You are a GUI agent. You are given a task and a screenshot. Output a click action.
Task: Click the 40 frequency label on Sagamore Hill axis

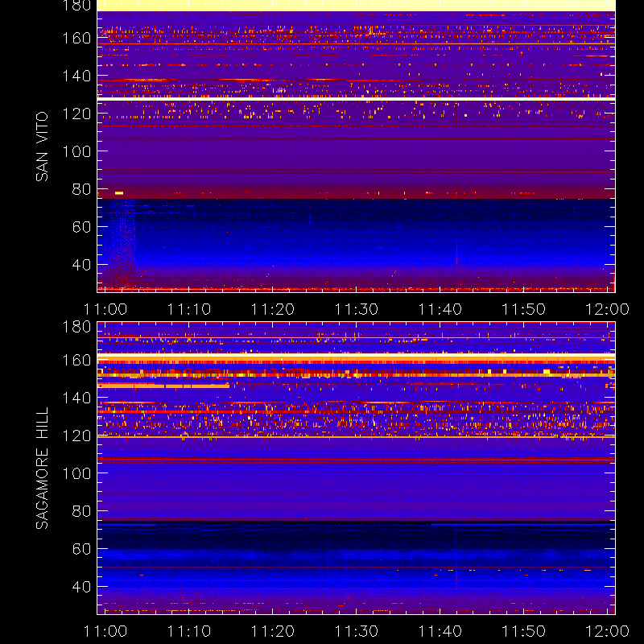point(81,587)
